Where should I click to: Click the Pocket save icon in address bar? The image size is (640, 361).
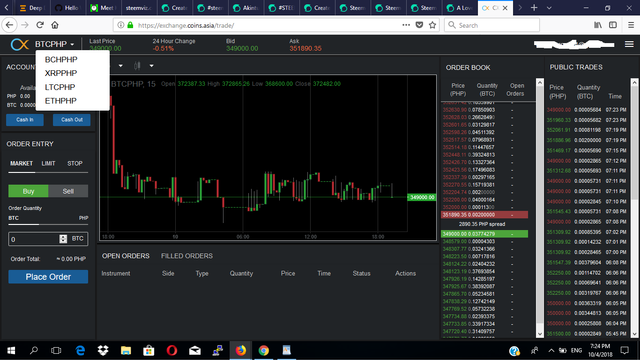click(419, 25)
